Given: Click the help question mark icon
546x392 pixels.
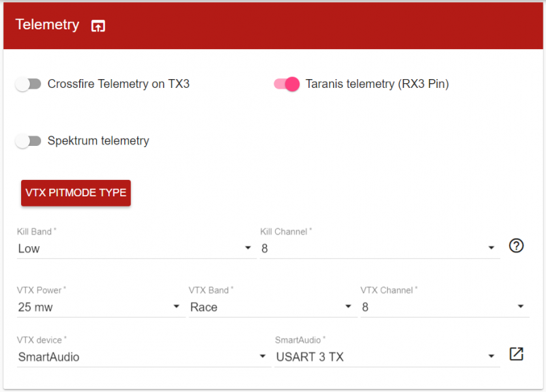Looking at the screenshot, I should click(517, 246).
